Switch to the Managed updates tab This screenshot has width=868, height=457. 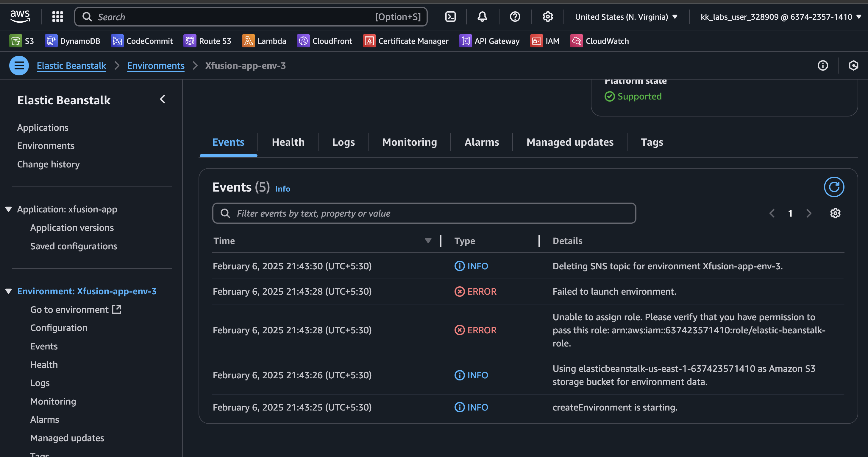pos(569,142)
